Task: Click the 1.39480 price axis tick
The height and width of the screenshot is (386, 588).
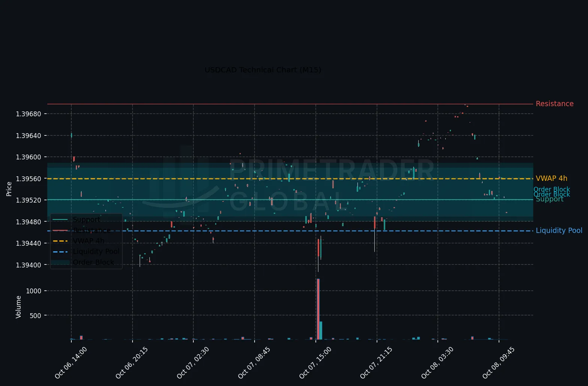Action: [29, 222]
